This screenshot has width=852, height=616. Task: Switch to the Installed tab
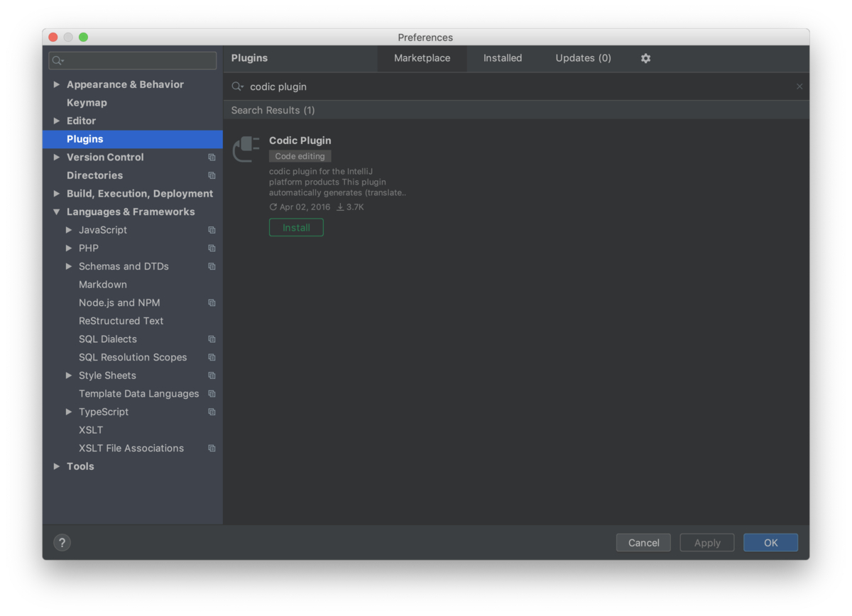click(503, 58)
